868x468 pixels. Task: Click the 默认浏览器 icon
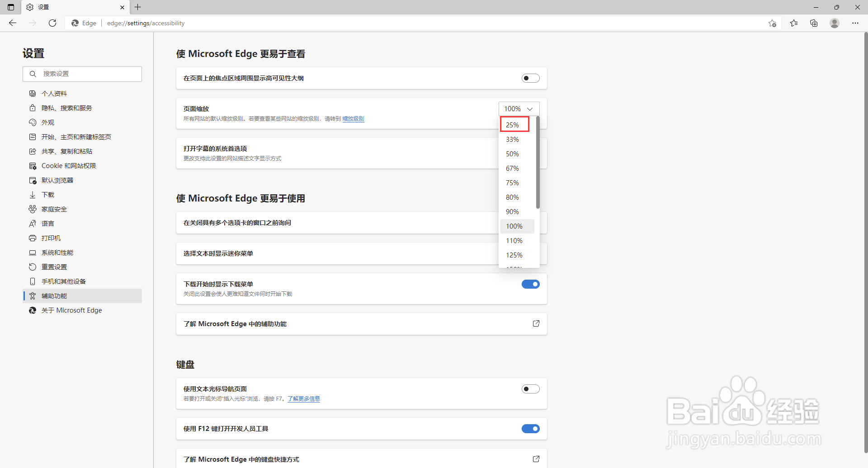(x=33, y=180)
